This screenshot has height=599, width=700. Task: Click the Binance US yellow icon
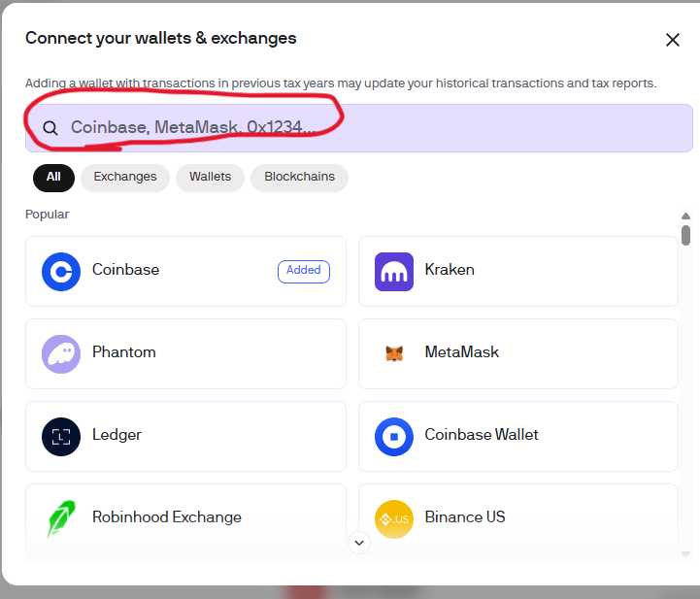394,519
